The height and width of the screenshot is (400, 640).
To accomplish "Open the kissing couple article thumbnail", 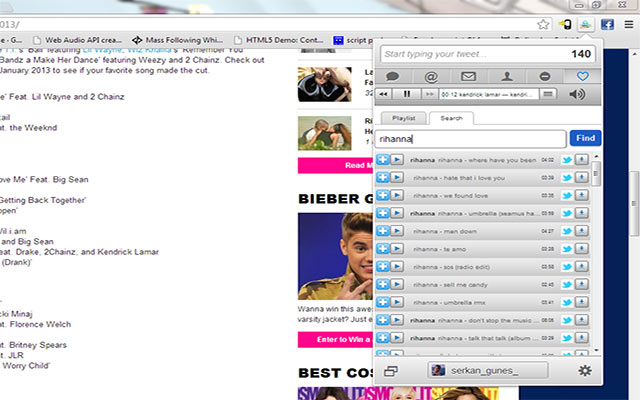I will [324, 133].
